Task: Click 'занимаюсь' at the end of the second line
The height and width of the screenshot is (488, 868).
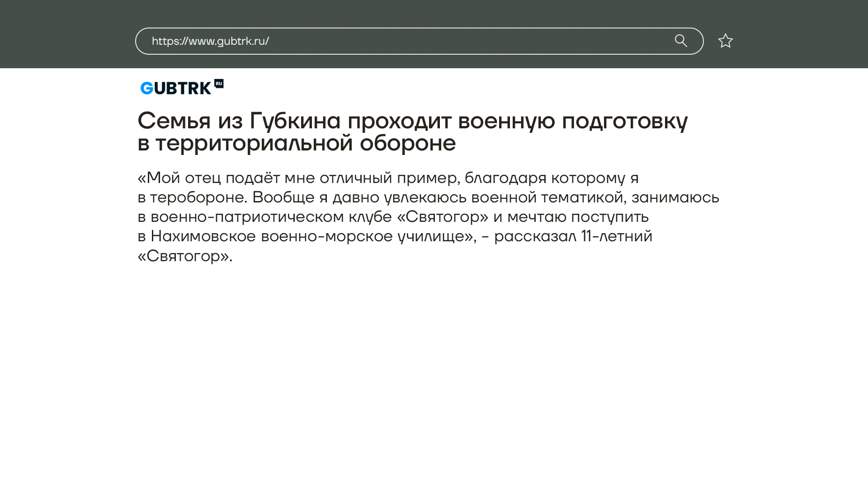Action: coord(675,197)
